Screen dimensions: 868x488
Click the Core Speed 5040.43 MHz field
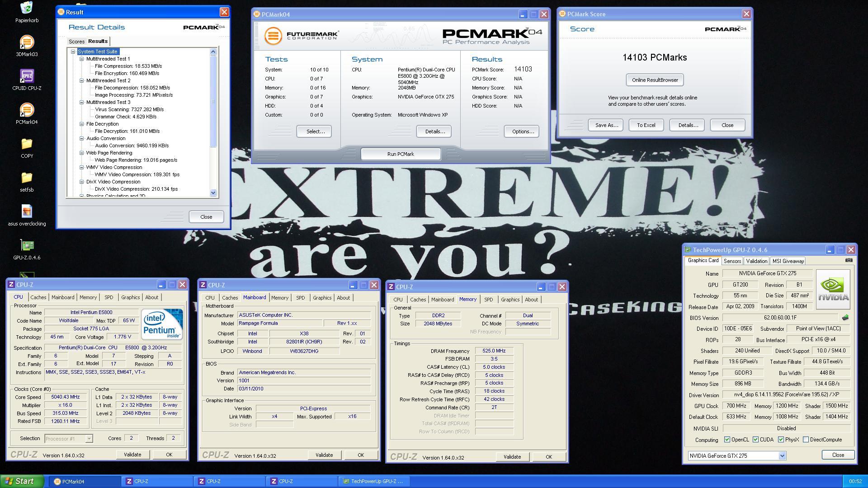pyautogui.click(x=66, y=397)
